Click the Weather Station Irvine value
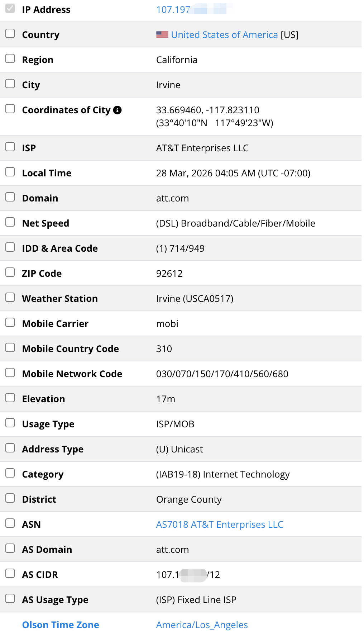The image size is (364, 631). click(195, 298)
